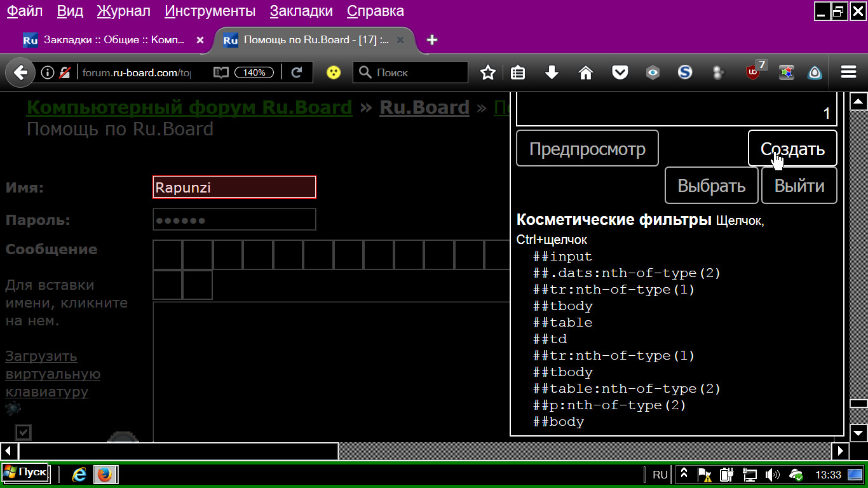
Task: Open the downloads arrow icon
Action: click(x=552, y=72)
